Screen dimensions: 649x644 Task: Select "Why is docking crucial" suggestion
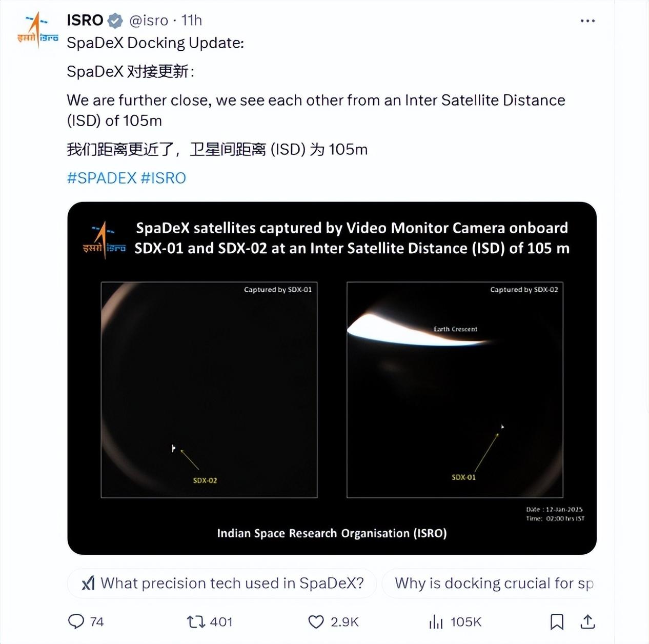(493, 583)
